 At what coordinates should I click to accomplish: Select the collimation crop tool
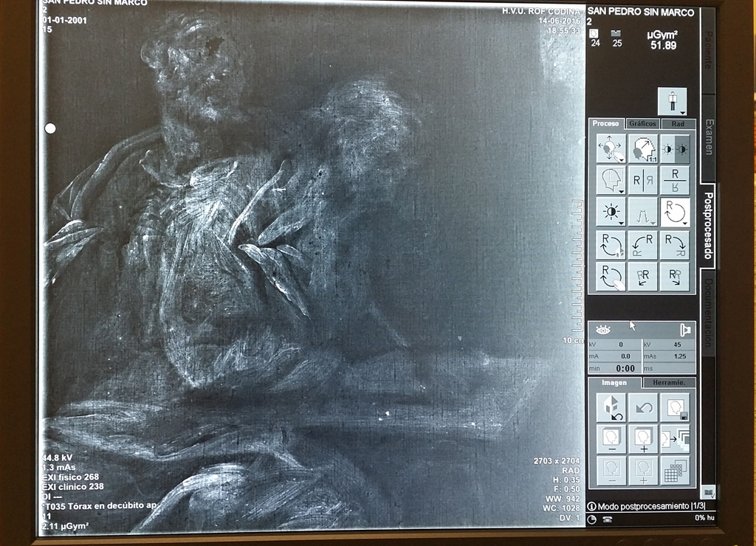[610, 179]
